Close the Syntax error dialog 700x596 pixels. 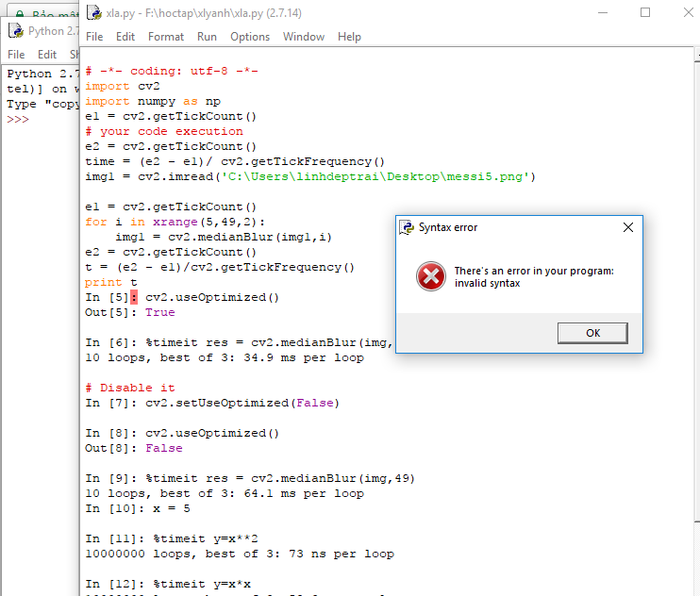629,227
